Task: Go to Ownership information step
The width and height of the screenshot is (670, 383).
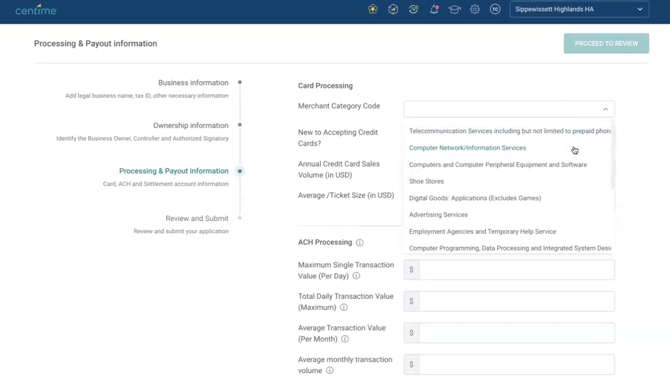Action: pyautogui.click(x=191, y=125)
